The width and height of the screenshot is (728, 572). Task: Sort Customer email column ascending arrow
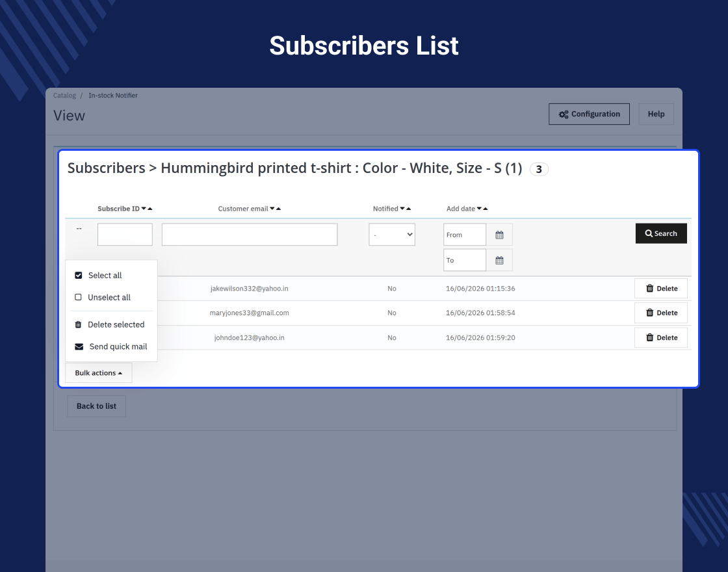(x=279, y=209)
